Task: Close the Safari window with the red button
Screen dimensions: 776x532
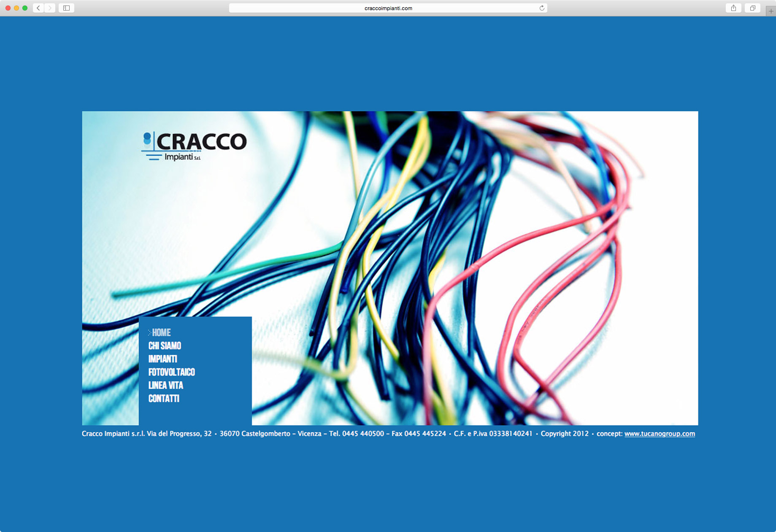Action: (8, 8)
